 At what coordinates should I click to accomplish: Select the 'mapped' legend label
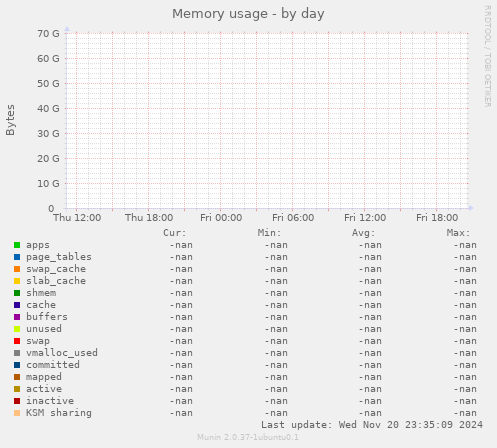click(44, 377)
